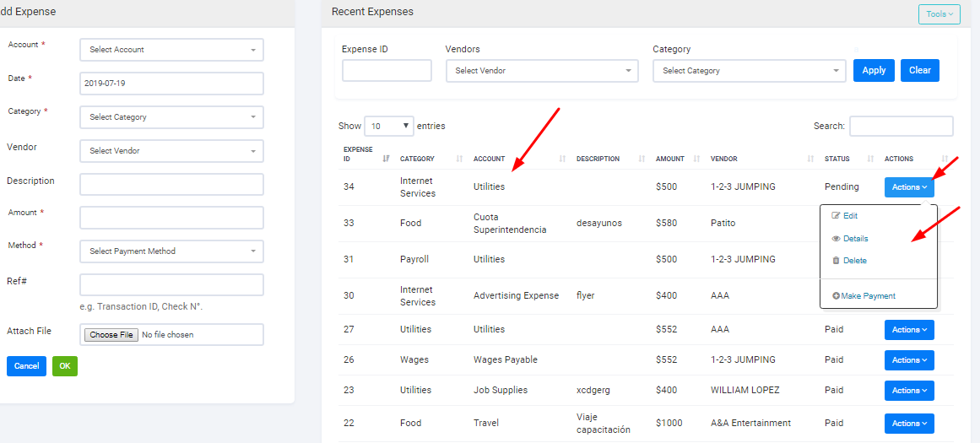
Task: Click the Details eye icon
Action: point(836,239)
